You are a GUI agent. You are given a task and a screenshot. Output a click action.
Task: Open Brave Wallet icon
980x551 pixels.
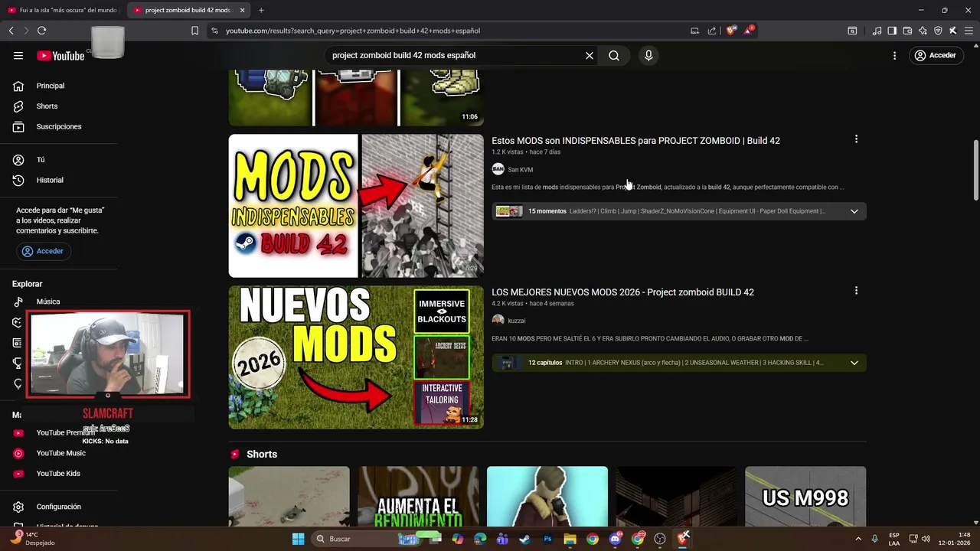(x=907, y=31)
